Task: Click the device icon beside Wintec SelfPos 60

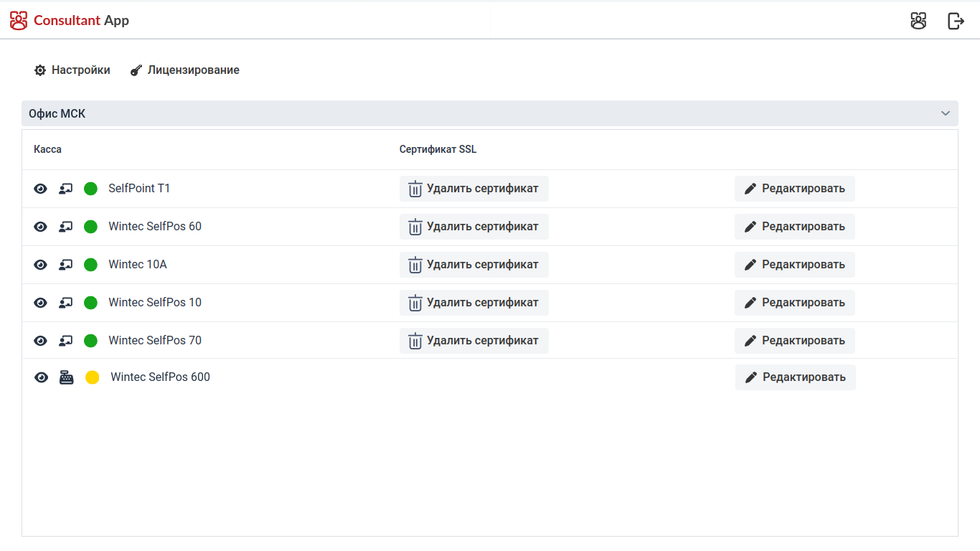Action: [x=65, y=227]
